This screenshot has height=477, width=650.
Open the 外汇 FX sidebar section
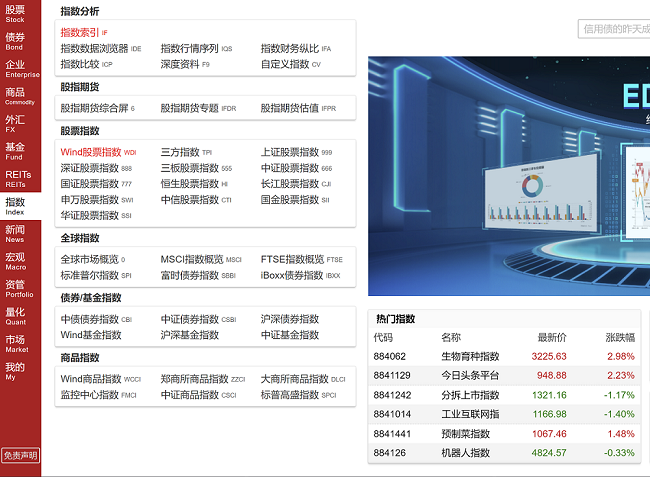(x=20, y=123)
